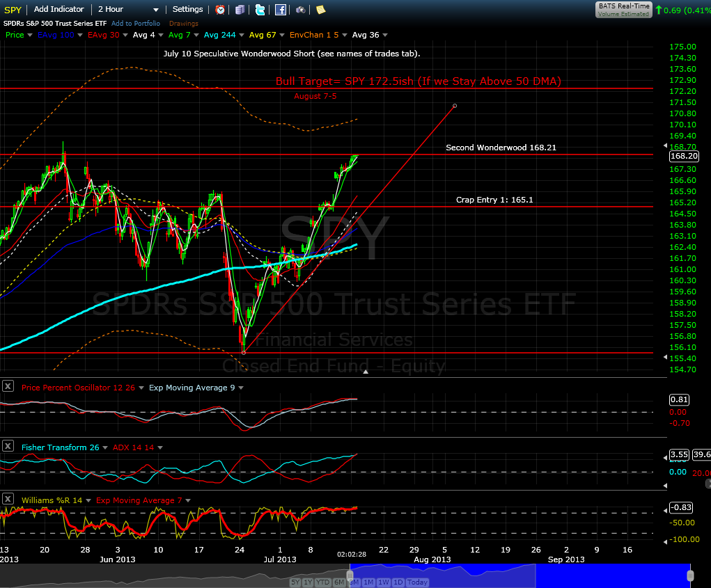Expand the EAvg 30 dropdown
This screenshot has width=711, height=588.
point(125,35)
